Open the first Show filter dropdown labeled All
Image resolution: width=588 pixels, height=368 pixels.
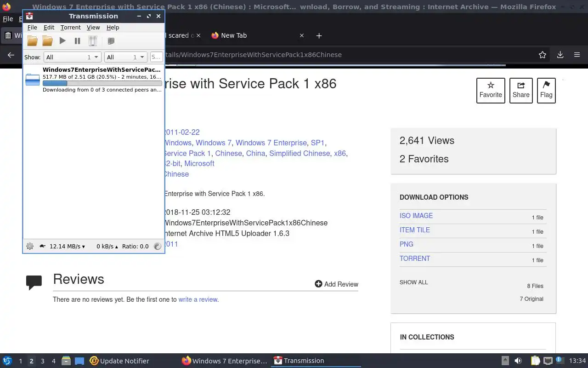point(72,57)
